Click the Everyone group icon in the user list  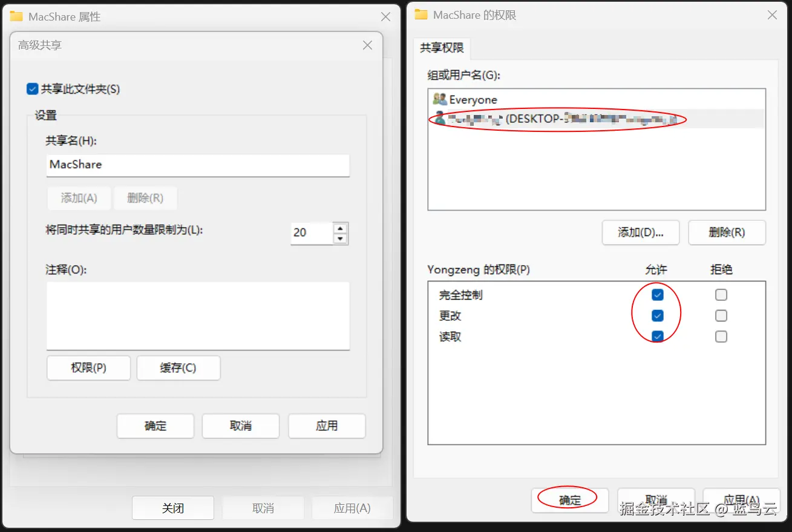click(x=438, y=99)
